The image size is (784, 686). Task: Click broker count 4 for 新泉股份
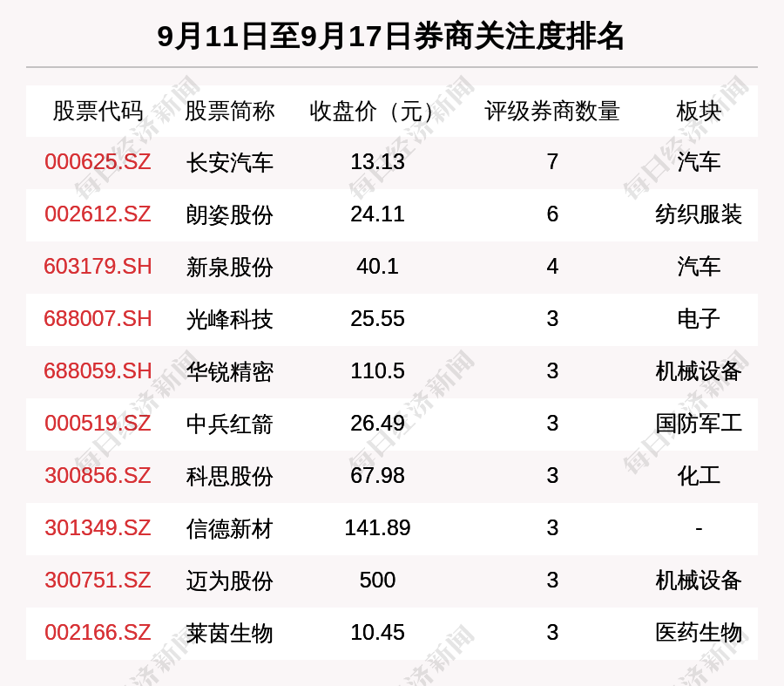tap(552, 266)
